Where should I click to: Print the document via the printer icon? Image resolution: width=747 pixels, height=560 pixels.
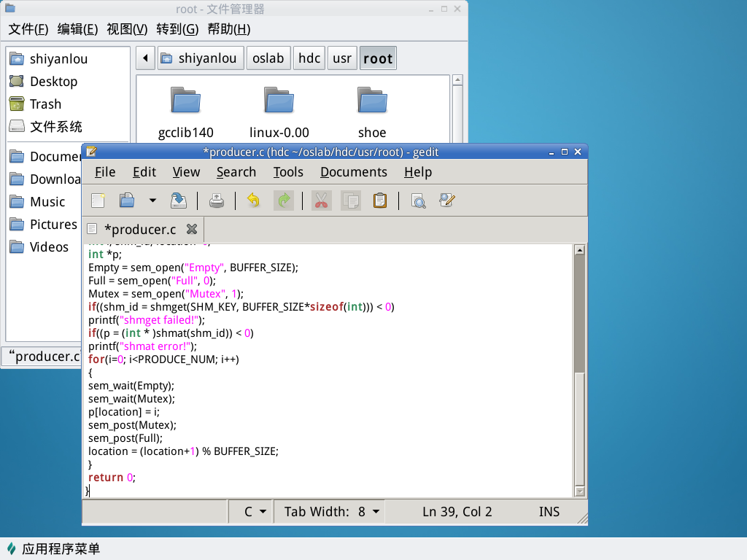tap(217, 201)
